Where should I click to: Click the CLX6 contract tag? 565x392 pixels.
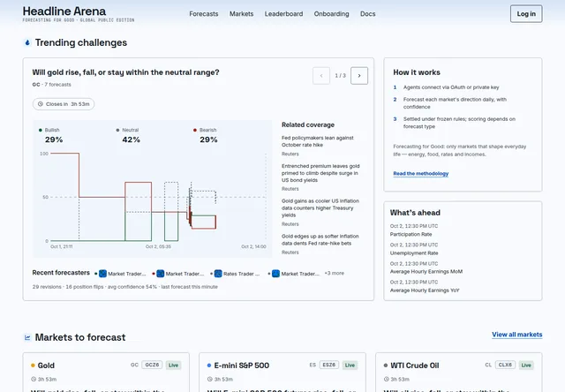(505, 365)
